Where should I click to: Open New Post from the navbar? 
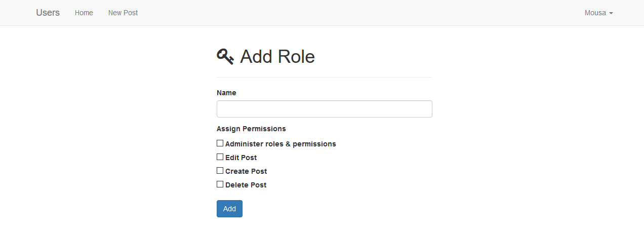[x=123, y=13]
